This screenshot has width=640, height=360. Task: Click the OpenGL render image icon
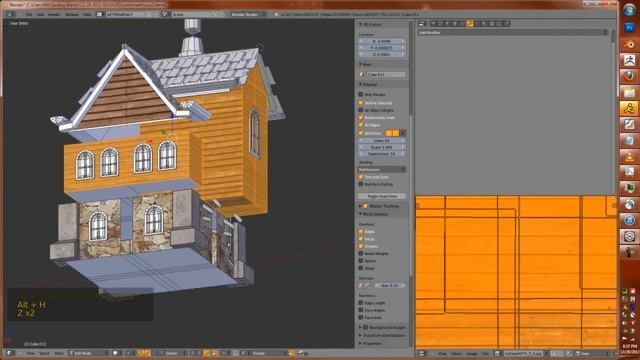(300, 353)
